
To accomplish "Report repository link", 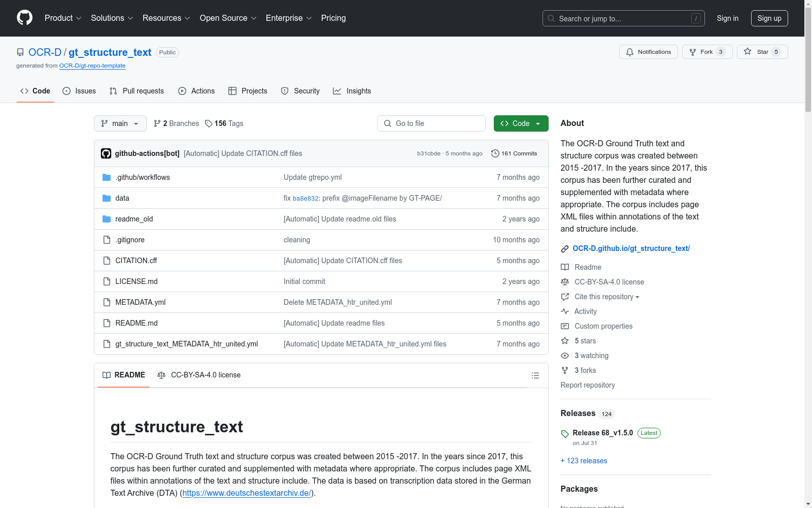I will coord(588,385).
